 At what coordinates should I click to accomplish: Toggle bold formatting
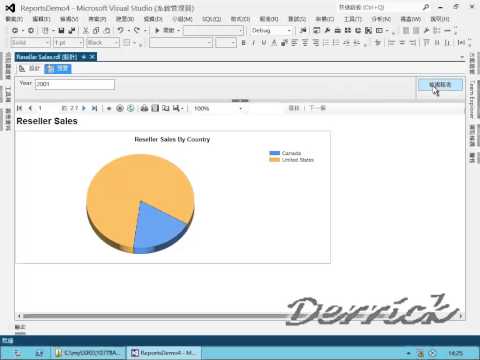[244, 43]
